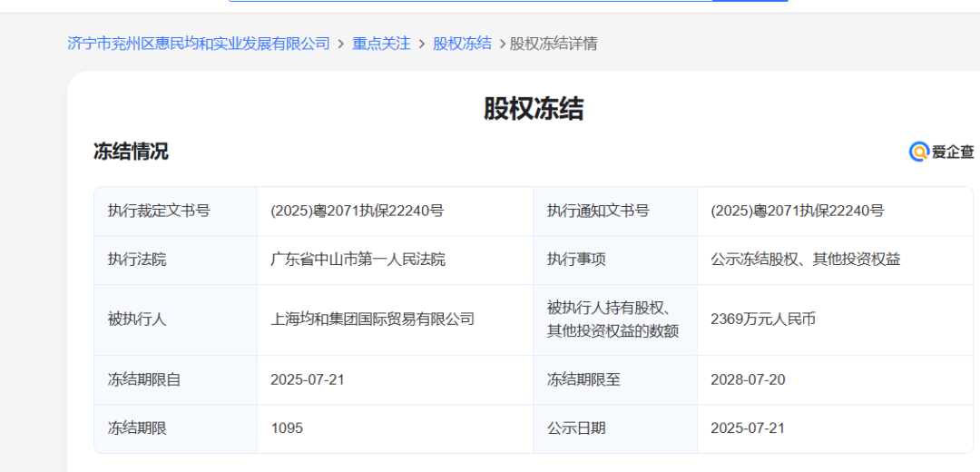The height and width of the screenshot is (472, 980).
Task: Click the 公示日期 value 2025-07-21
Action: click(748, 428)
